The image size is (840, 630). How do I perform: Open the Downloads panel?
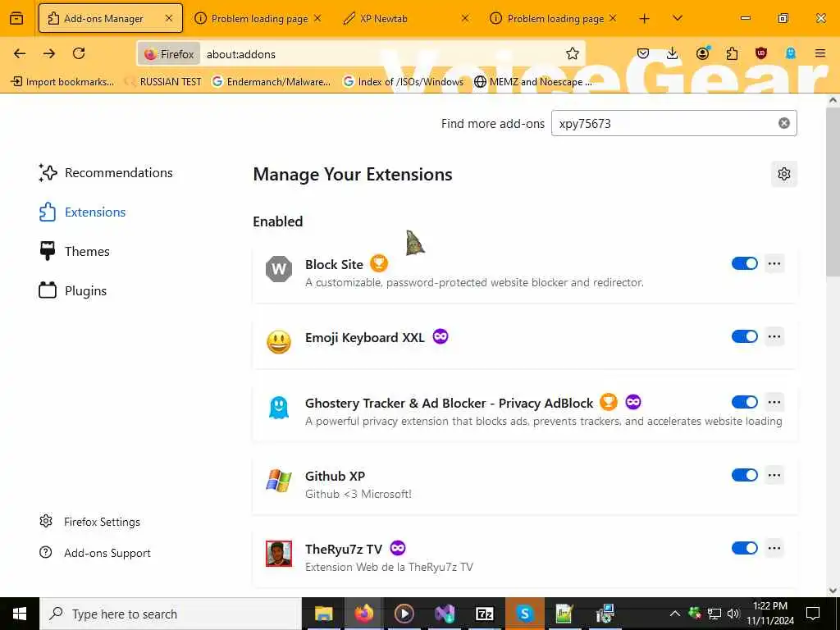(x=673, y=53)
